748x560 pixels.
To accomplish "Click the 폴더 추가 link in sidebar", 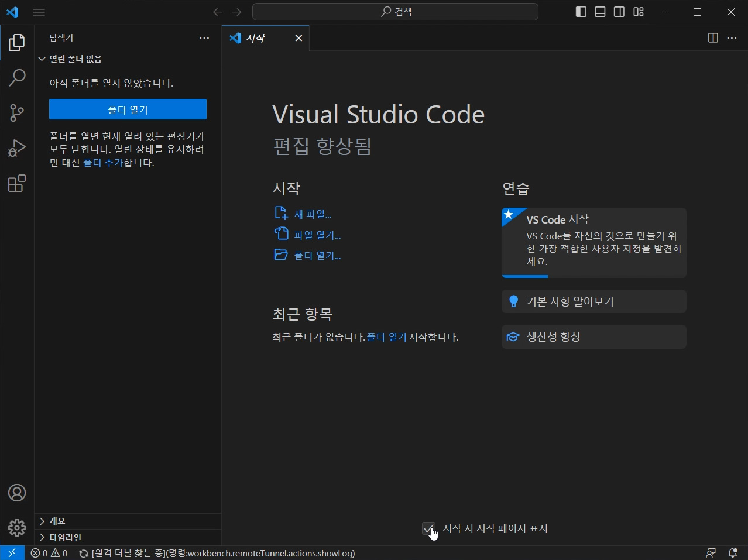I will 103,163.
